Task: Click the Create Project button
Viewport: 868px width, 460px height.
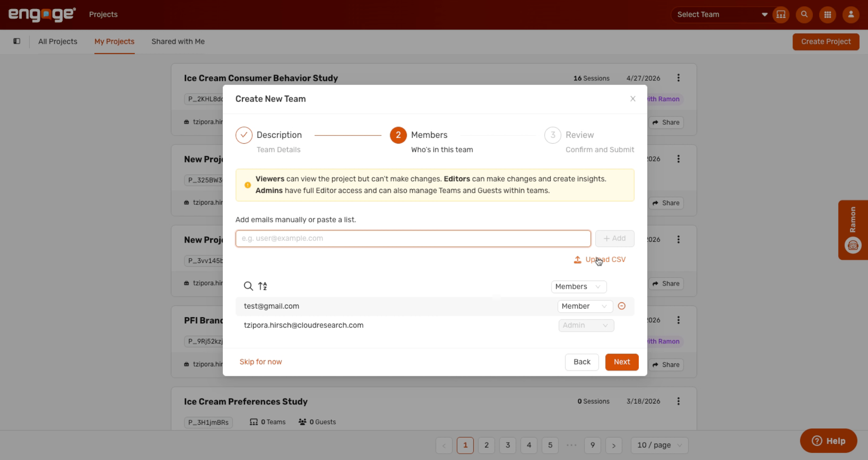Action: pos(826,42)
